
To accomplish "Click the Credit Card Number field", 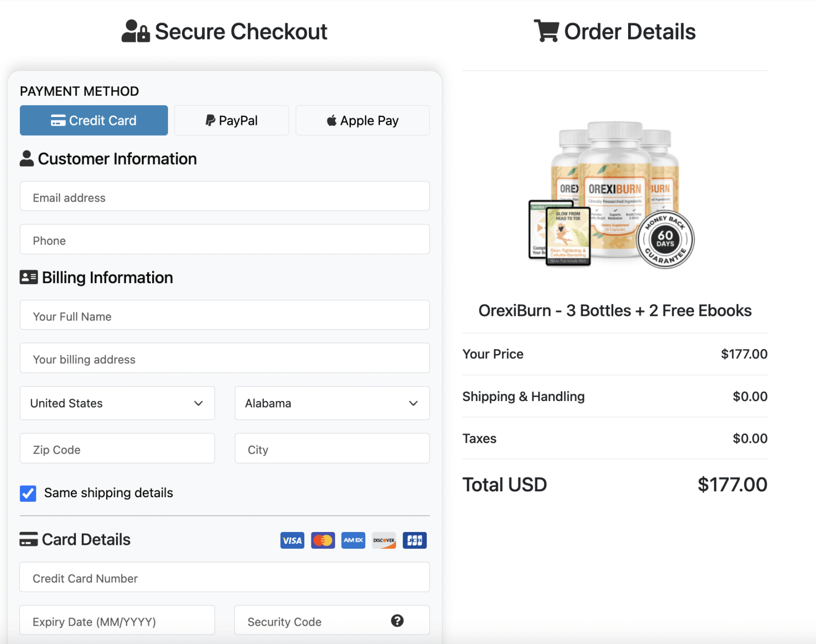I will coord(224,577).
